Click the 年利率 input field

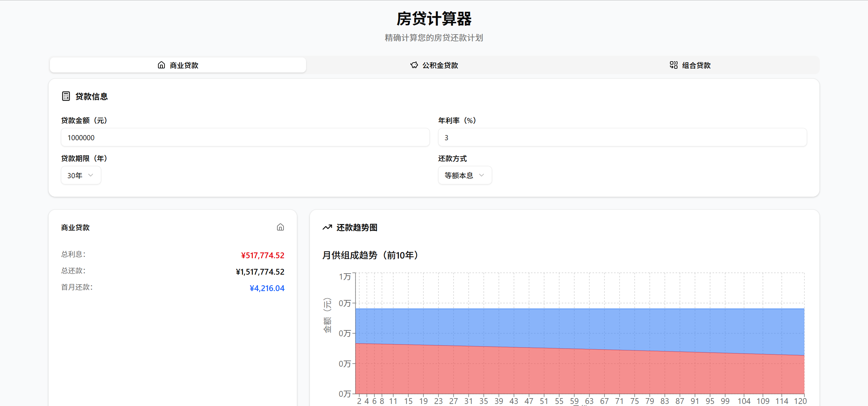[x=622, y=137]
